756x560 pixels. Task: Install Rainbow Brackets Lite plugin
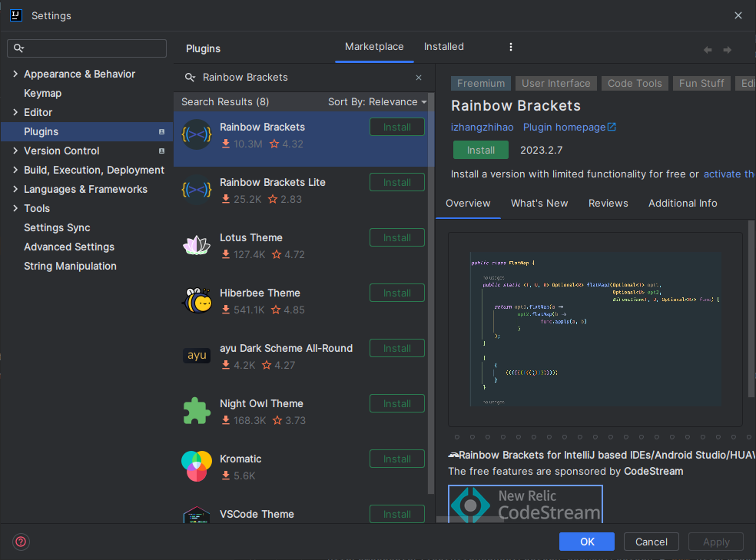396,182
